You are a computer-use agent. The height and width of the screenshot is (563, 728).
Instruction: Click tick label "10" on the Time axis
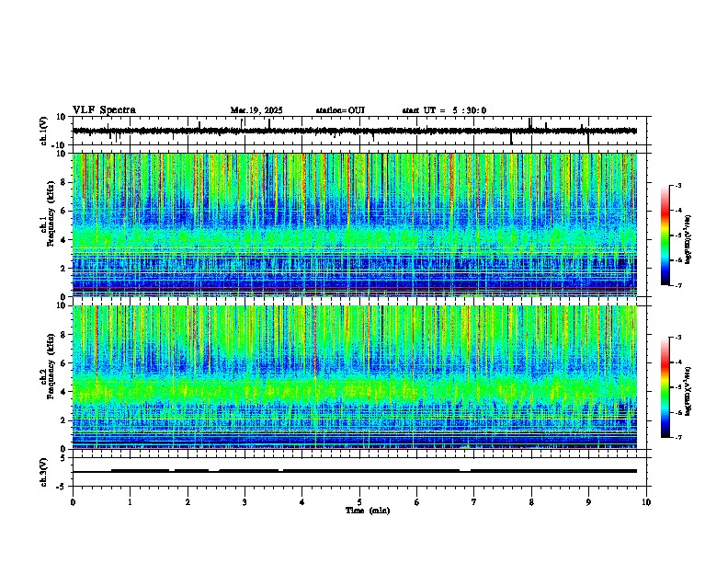click(x=646, y=502)
